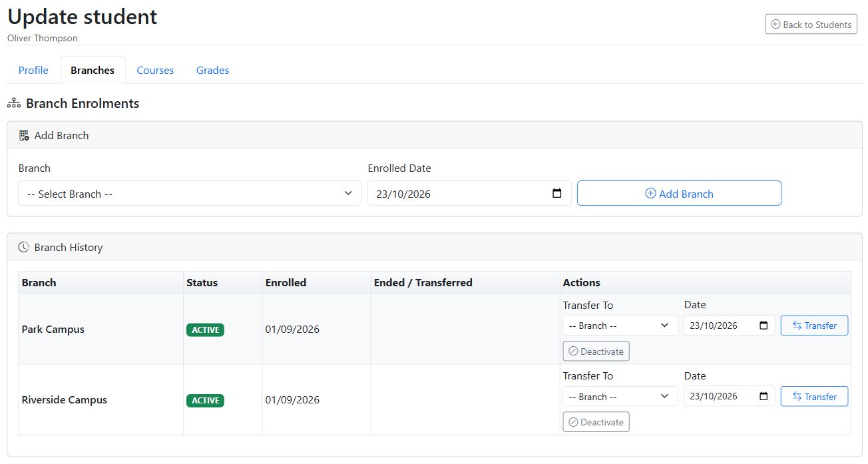868x464 pixels.
Task: View the Grades tab
Action: [212, 70]
